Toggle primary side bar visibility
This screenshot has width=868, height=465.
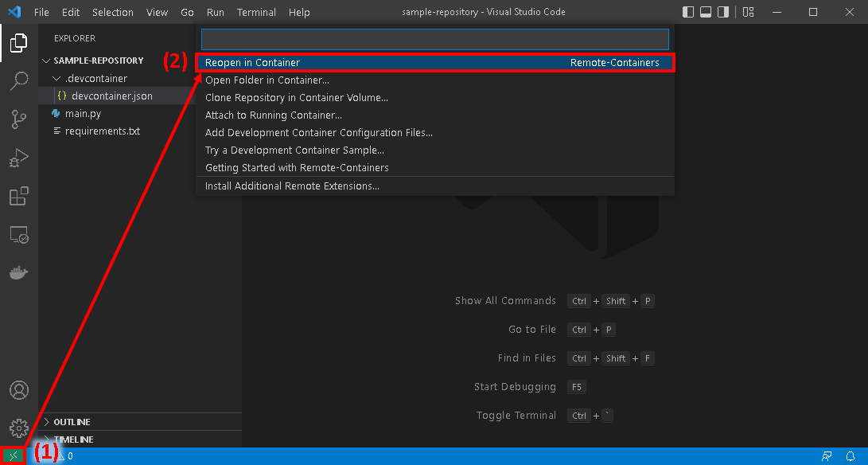(x=688, y=12)
